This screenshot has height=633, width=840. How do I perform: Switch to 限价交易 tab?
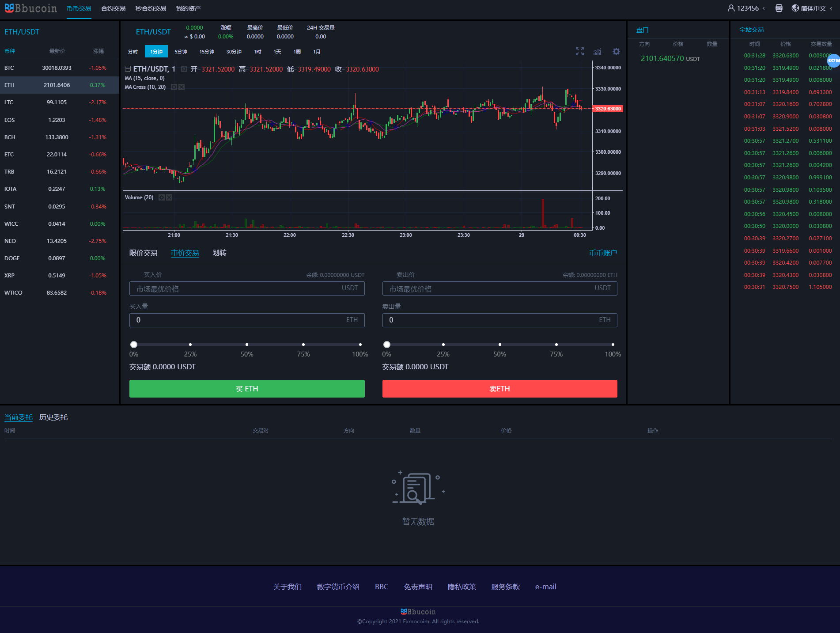143,253
